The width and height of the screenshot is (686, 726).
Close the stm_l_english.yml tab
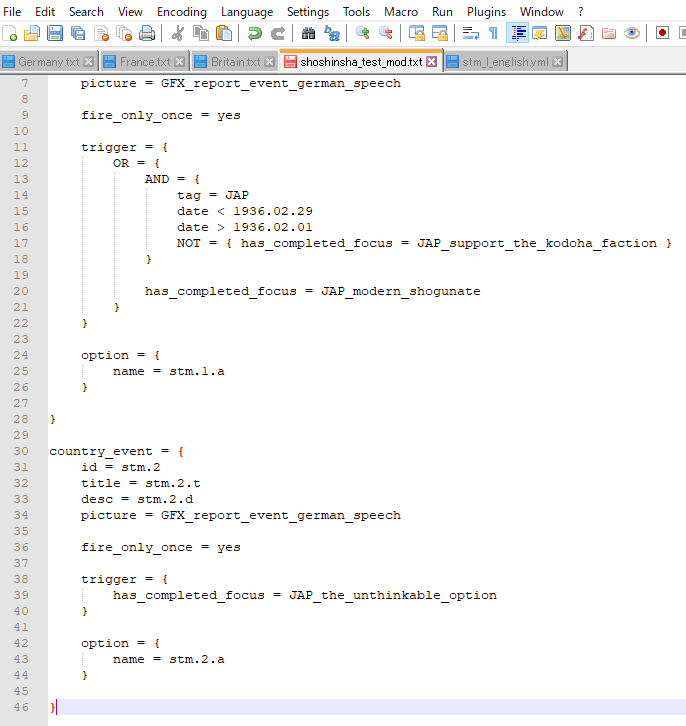coord(558,62)
